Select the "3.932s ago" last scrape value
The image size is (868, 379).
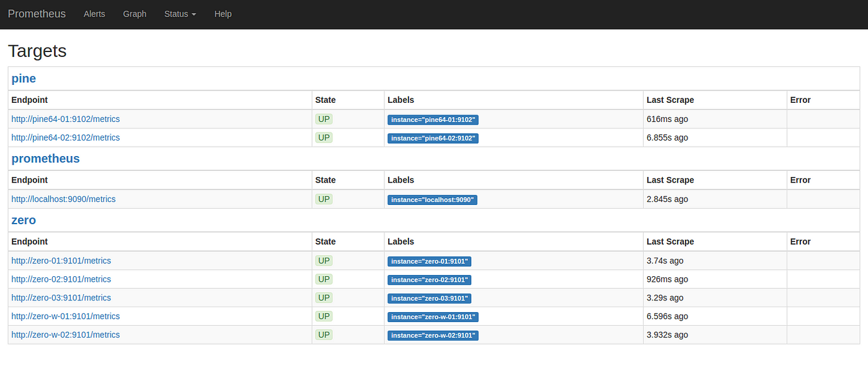coord(667,335)
